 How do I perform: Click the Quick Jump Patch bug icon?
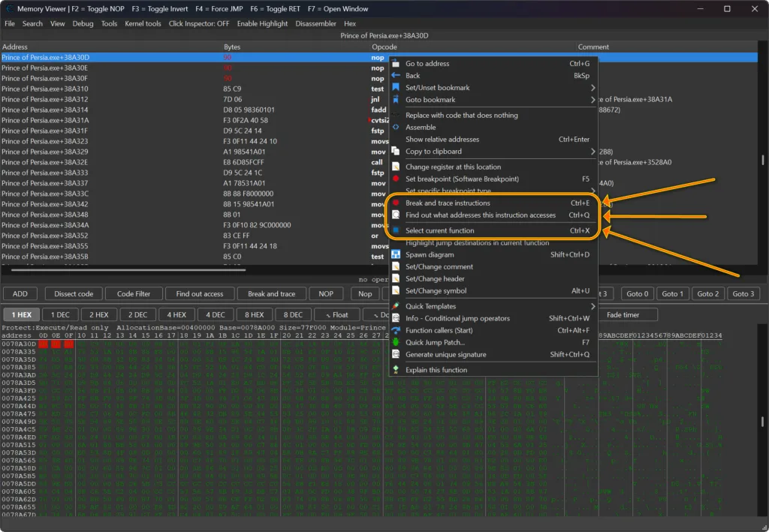[x=396, y=342]
